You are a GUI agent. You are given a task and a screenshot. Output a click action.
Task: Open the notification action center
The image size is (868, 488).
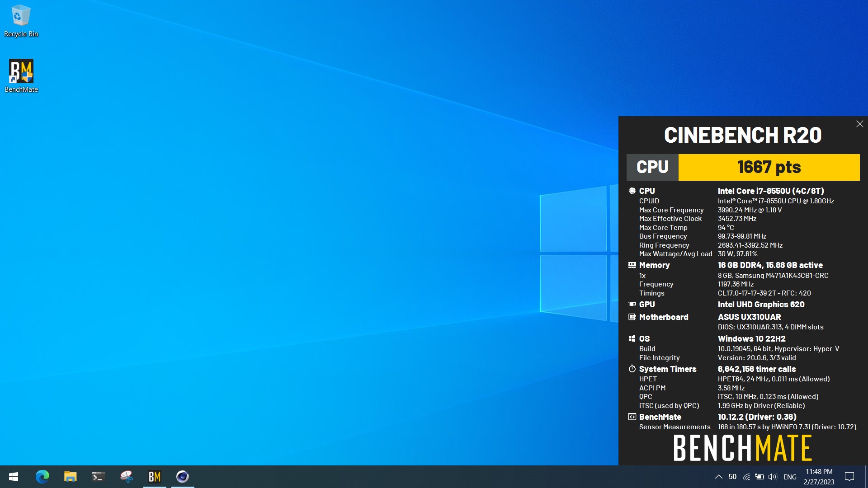[x=849, y=477]
